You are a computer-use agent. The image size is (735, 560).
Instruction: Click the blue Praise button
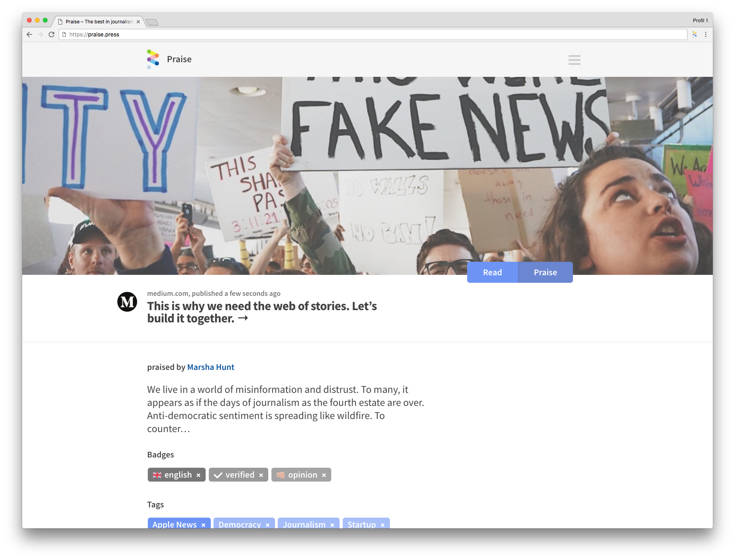pyautogui.click(x=546, y=272)
